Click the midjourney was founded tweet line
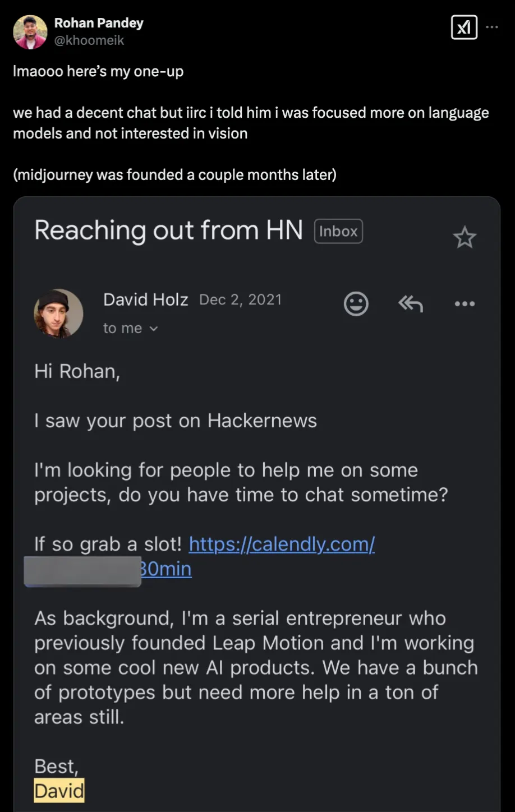The width and height of the screenshot is (515, 812). (174, 174)
